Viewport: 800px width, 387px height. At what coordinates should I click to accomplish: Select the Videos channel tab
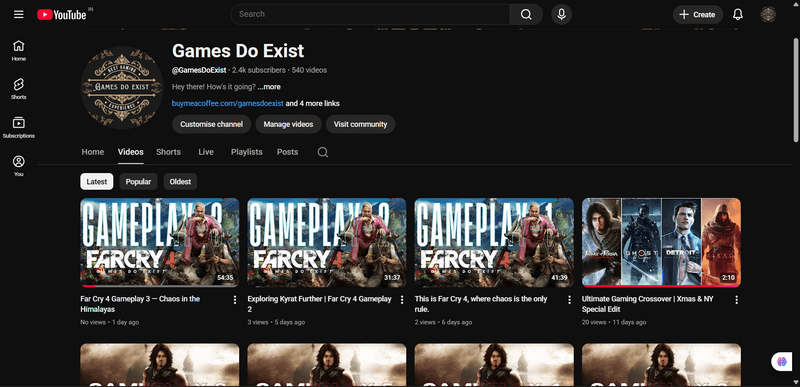131,152
